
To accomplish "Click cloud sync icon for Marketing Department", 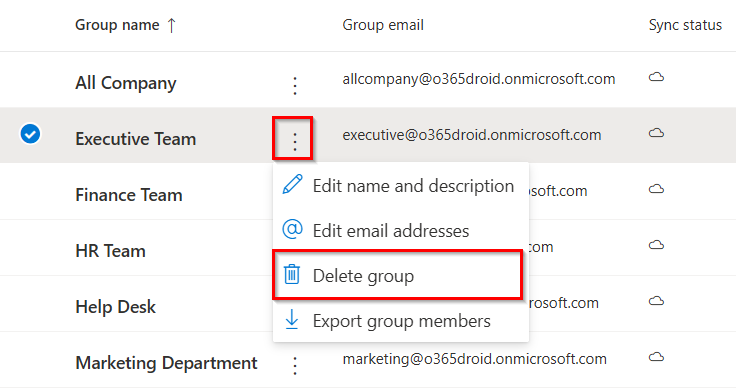I will (656, 357).
